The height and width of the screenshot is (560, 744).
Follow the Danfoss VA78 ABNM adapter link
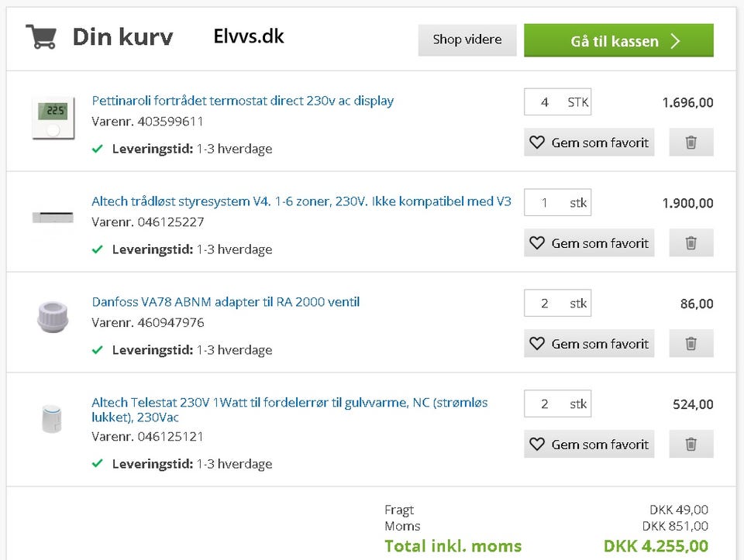coord(226,302)
